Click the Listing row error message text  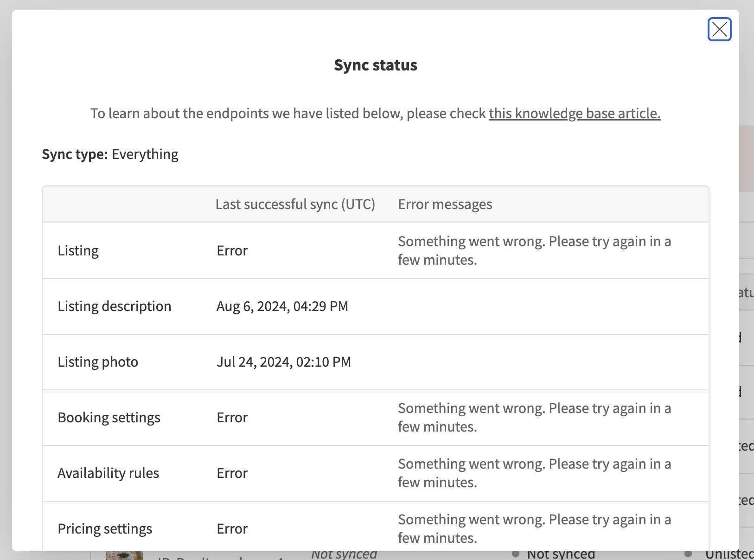tap(534, 251)
